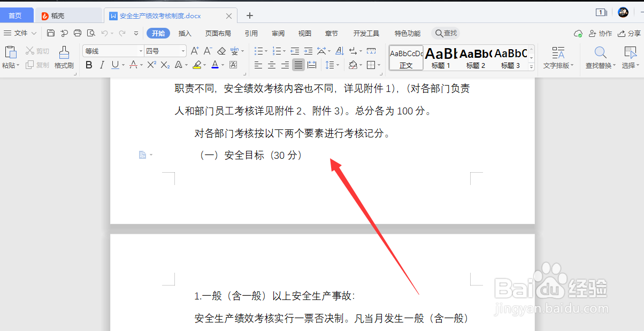Go to the 首页 home tab

point(15,16)
